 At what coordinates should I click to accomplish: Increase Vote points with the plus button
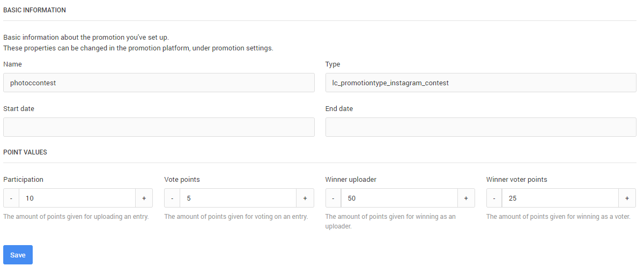coord(305,198)
